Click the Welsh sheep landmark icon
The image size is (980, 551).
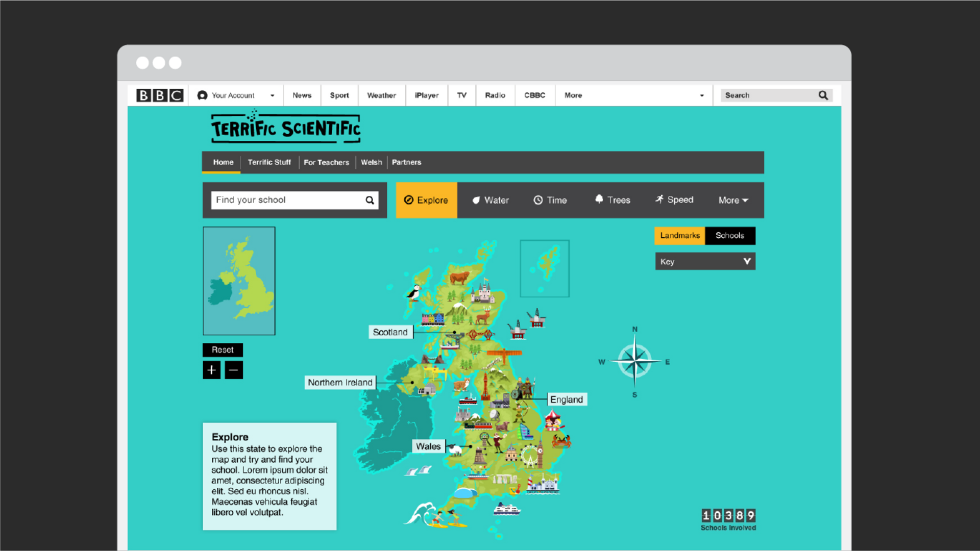(x=455, y=449)
